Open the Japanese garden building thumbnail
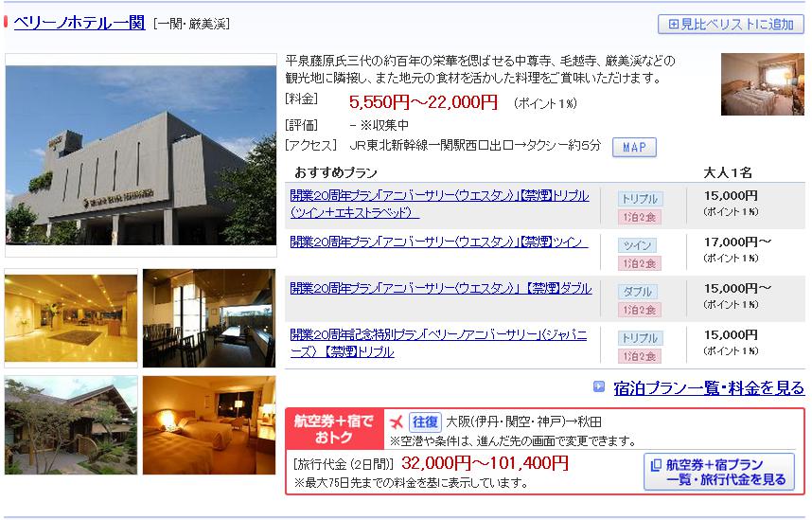Screen dimensions: 812x520 71,425
